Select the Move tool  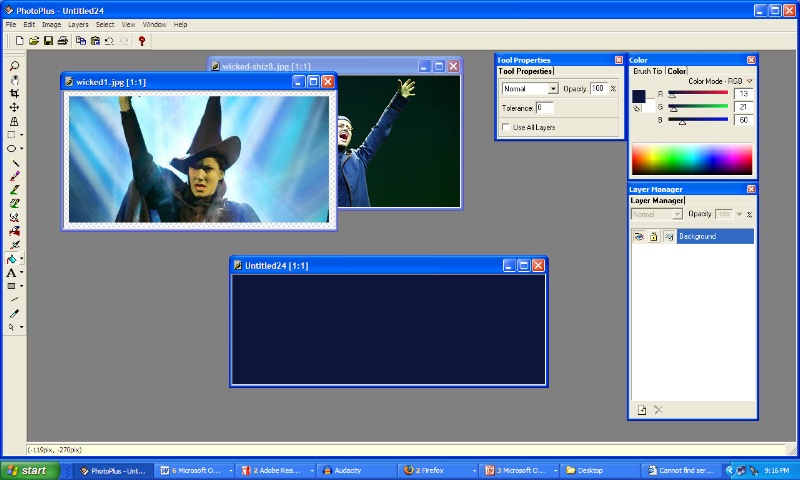[x=14, y=107]
